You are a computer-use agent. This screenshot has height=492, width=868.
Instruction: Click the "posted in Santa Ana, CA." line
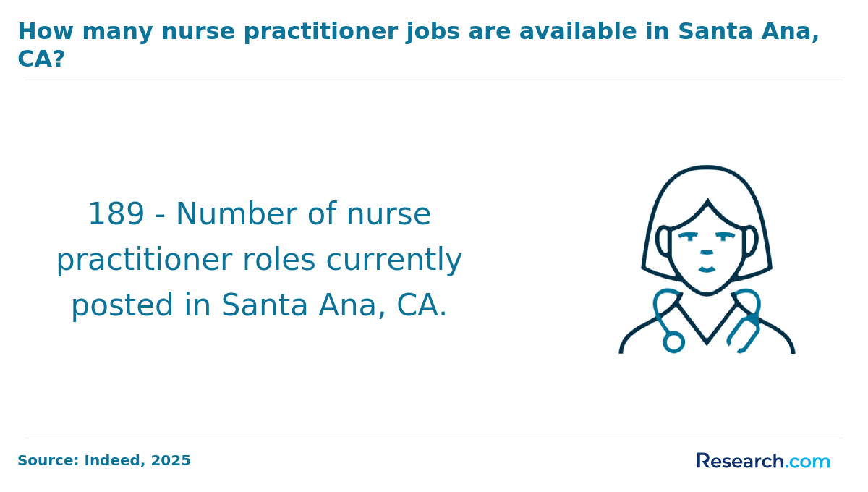pyautogui.click(x=259, y=305)
